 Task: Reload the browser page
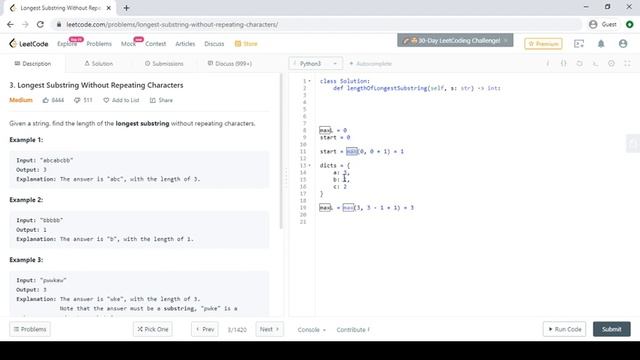(40, 24)
